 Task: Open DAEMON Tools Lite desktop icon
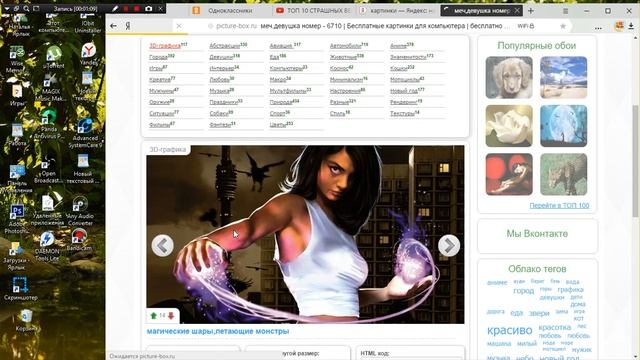pos(47,247)
